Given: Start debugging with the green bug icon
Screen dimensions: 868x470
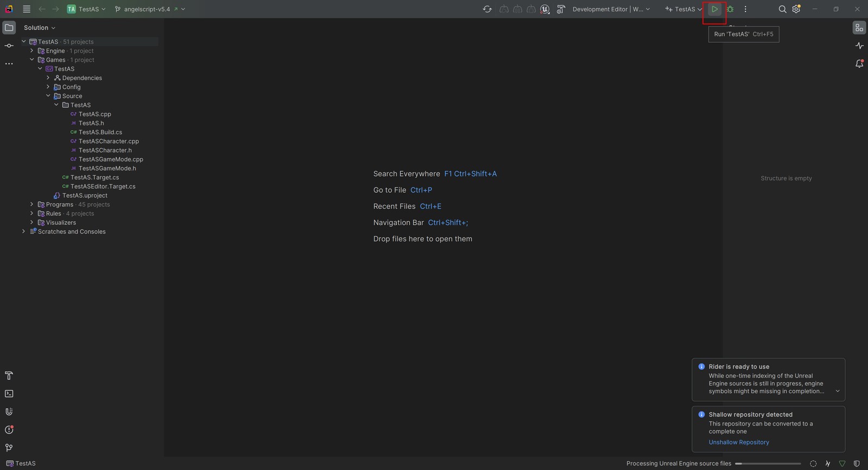Looking at the screenshot, I should 730,9.
